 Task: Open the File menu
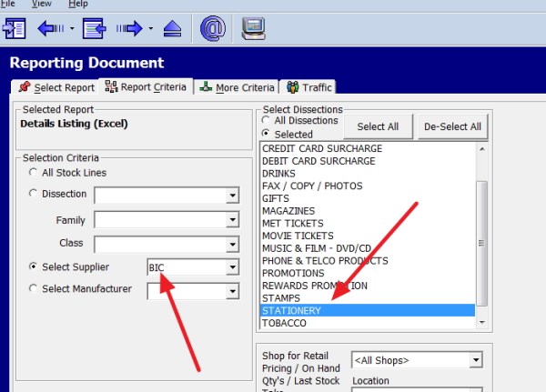tap(7, 4)
